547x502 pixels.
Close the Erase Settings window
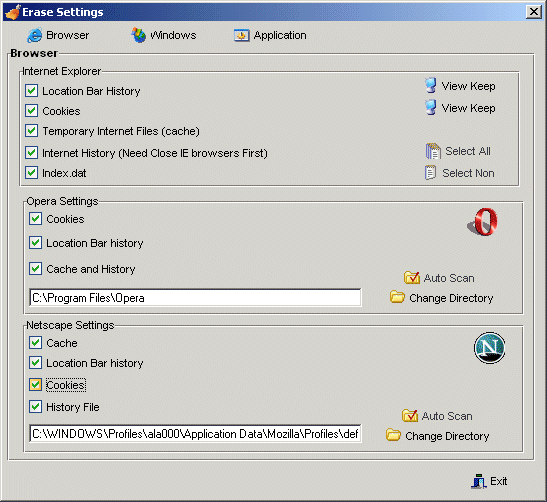534,12
